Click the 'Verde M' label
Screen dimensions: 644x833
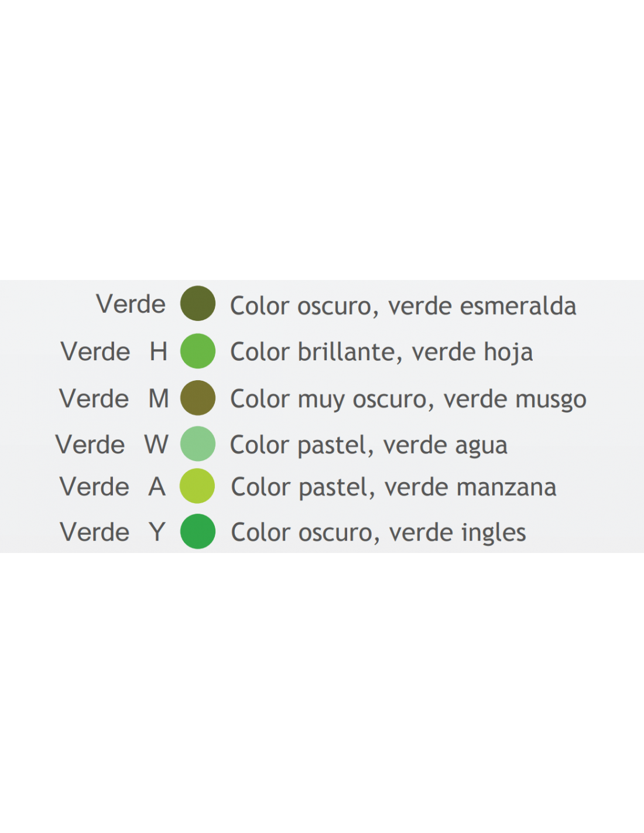pyautogui.click(x=114, y=398)
